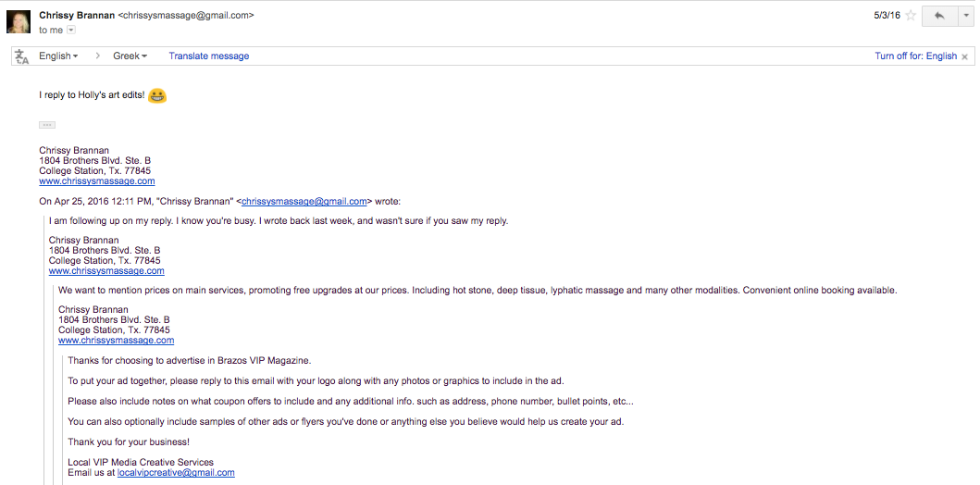Click the reply arrow button
The height and width of the screenshot is (485, 980).
point(939,16)
